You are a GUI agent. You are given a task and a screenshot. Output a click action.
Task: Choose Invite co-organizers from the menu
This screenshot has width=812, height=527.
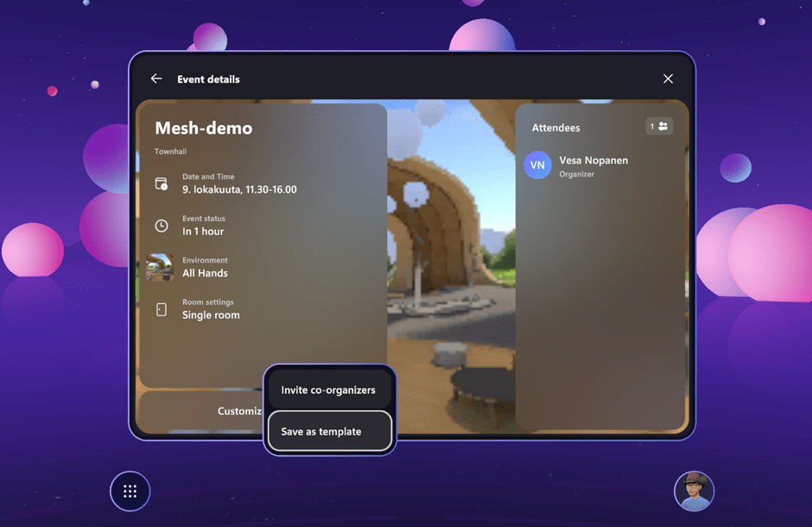click(x=328, y=390)
